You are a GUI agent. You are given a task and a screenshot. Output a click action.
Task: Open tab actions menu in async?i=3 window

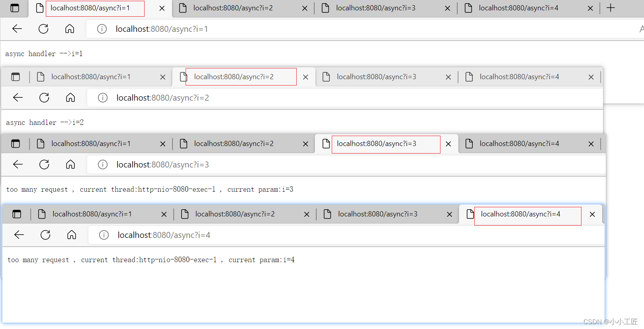pyautogui.click(x=16, y=144)
